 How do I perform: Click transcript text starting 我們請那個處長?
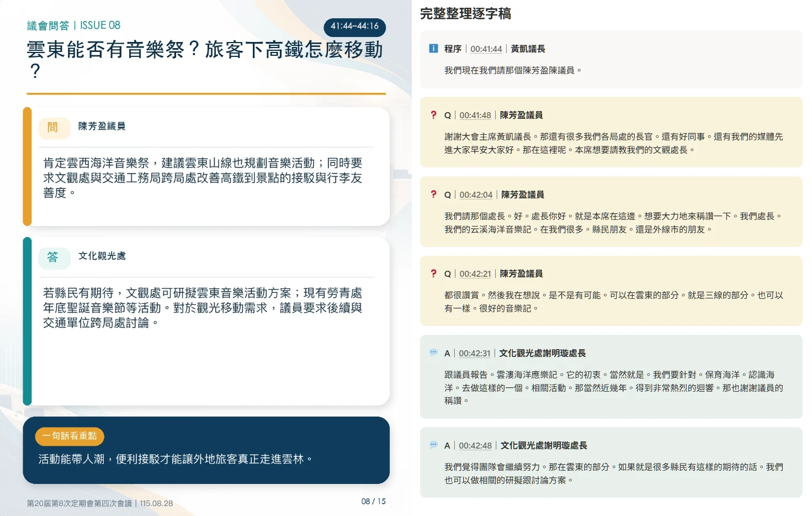613,223
